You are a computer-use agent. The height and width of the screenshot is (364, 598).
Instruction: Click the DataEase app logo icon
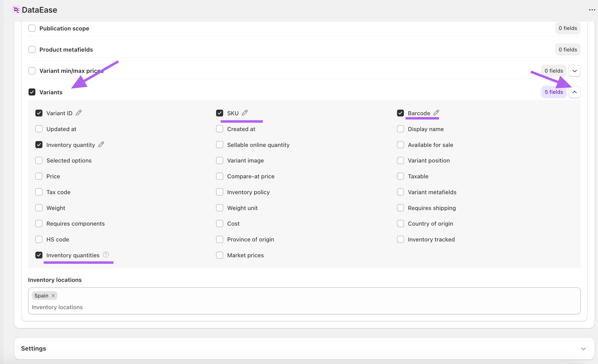(16, 10)
